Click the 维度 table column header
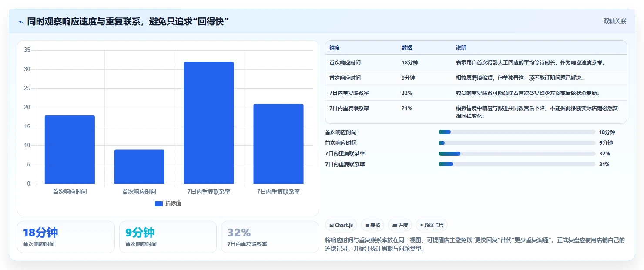 coord(335,47)
